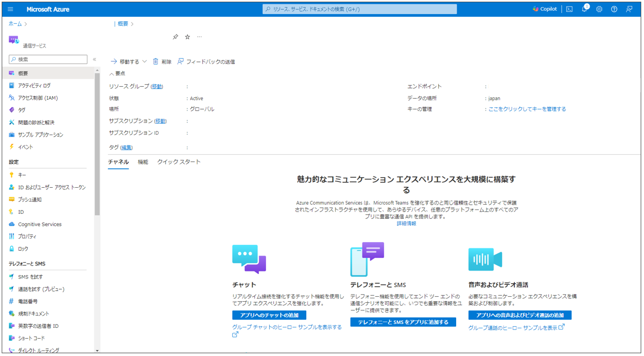
Task: Click 移動 link next to リソース グループ
Action: coord(157,87)
